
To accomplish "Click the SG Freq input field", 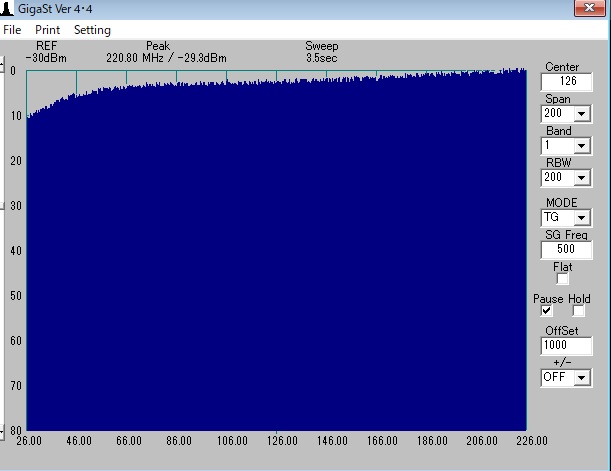I will (x=567, y=249).
